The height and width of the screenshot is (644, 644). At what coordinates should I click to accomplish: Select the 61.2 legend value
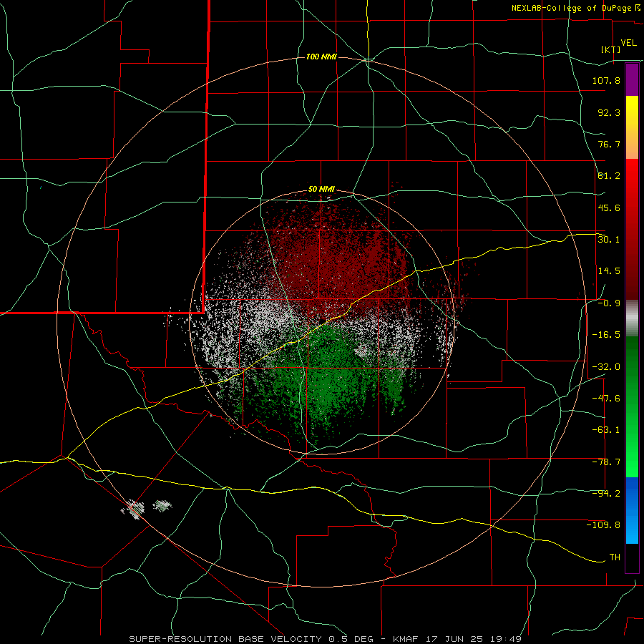point(609,176)
